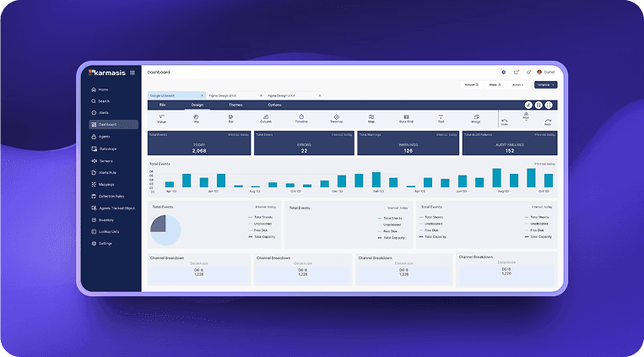Click the Undo arrow icon
644x357 pixels.
[505, 120]
